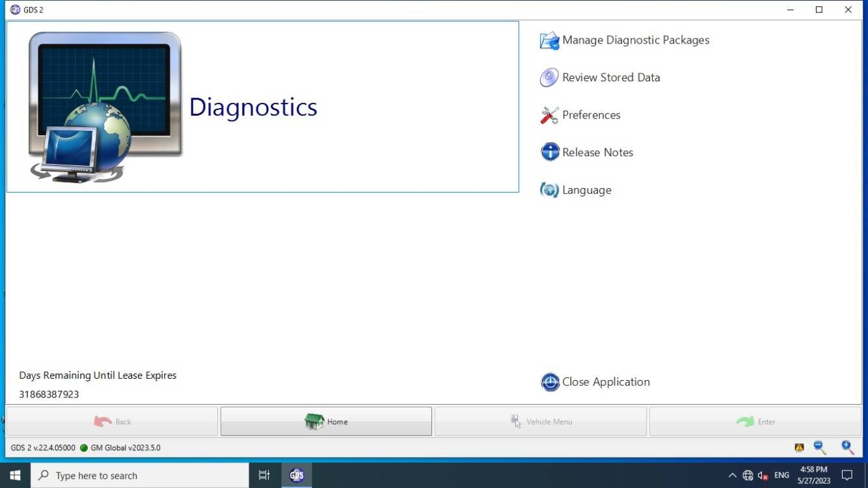Click the ENG language indicator

click(x=781, y=476)
